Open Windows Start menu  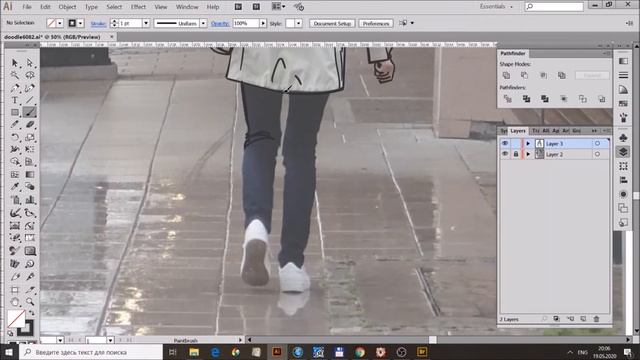point(9,352)
